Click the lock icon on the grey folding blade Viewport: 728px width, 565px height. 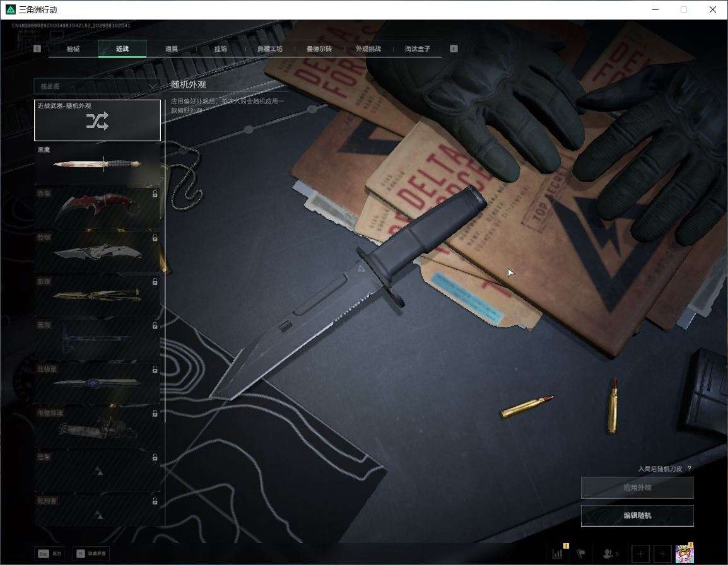click(155, 238)
